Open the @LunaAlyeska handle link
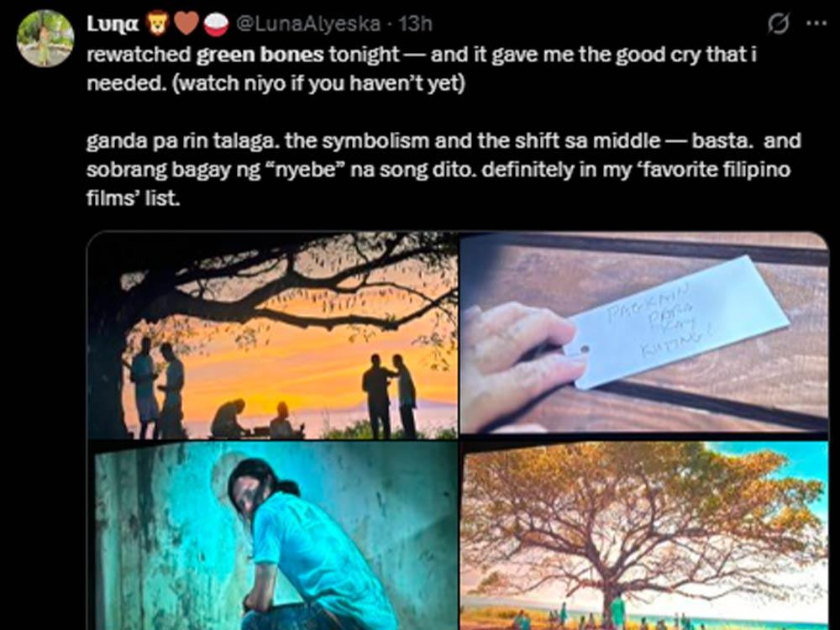The image size is (840, 630). click(308, 24)
